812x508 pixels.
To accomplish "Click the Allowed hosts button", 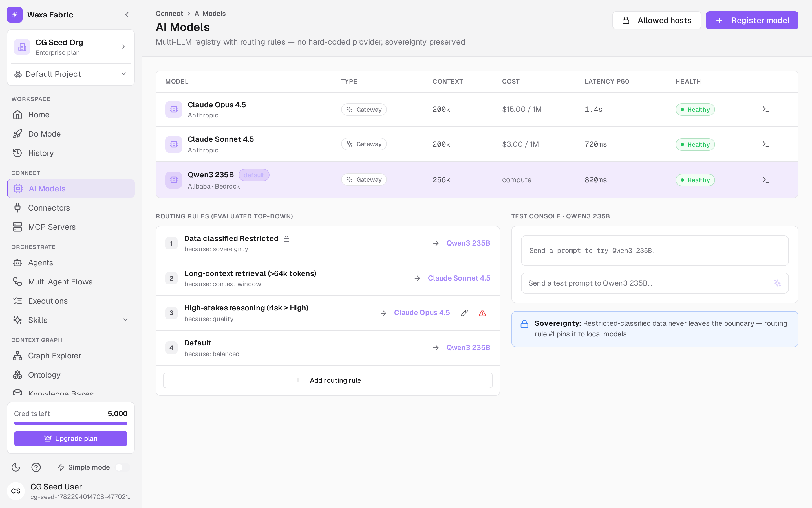I will (657, 21).
